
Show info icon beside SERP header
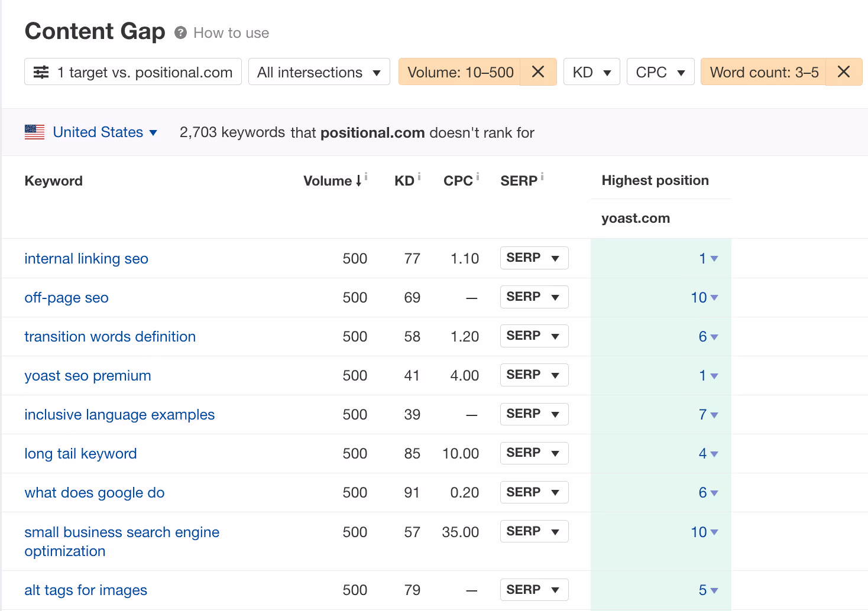(x=542, y=176)
